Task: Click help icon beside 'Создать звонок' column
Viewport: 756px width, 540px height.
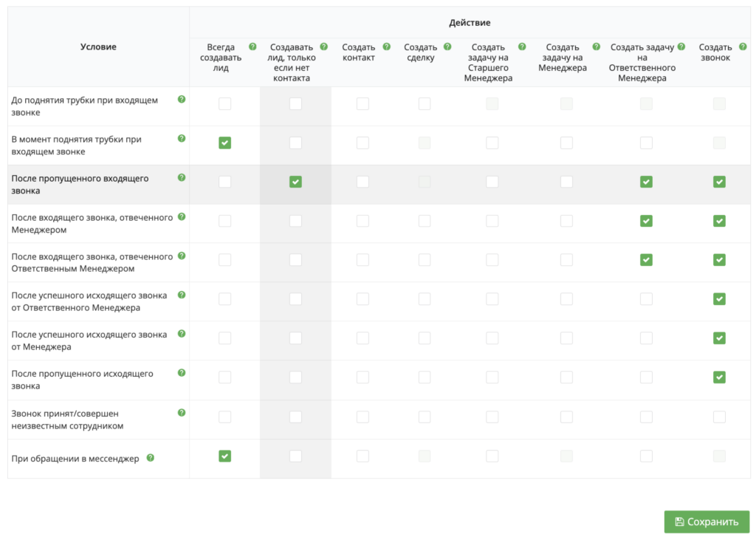Action: coord(743,47)
